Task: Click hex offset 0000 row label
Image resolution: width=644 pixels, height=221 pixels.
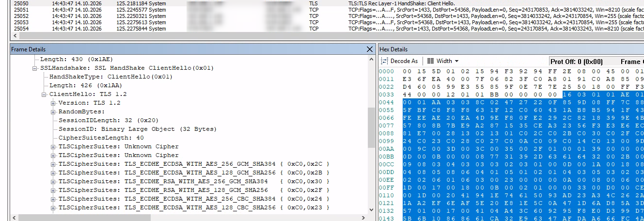Action: click(386, 71)
